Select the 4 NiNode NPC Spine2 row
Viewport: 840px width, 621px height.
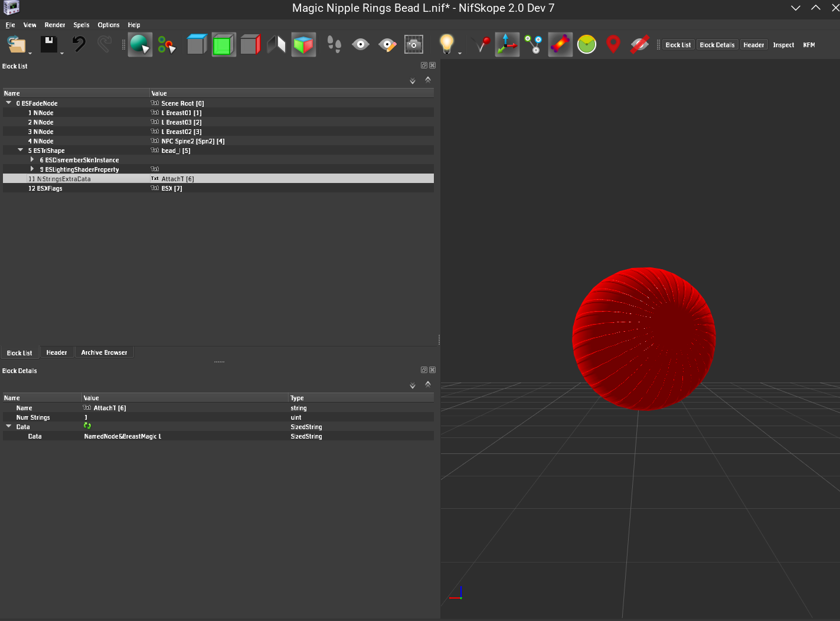[218, 141]
